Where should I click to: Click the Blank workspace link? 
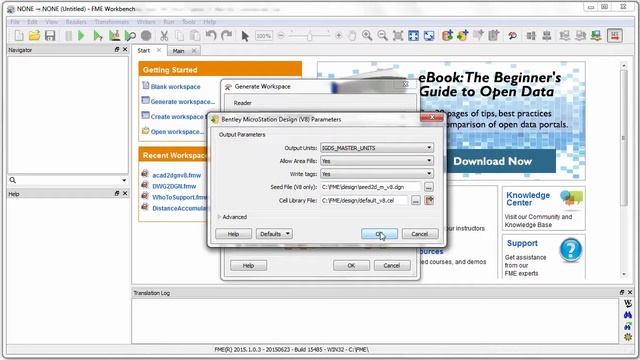[x=176, y=87]
